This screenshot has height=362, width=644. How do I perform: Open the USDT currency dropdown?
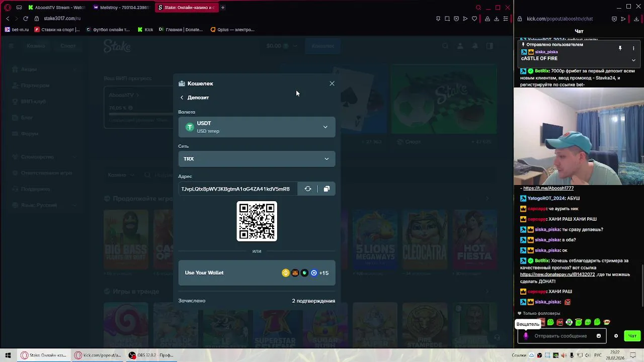pyautogui.click(x=257, y=127)
